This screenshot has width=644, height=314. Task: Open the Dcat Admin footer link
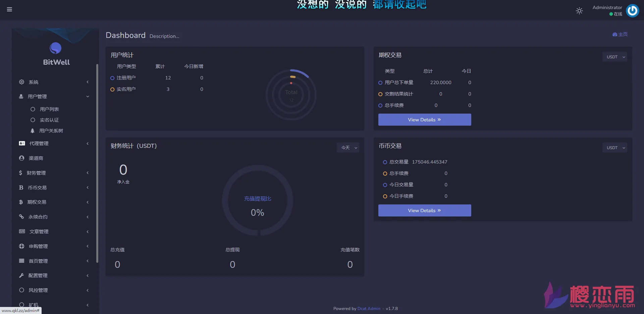click(369, 308)
